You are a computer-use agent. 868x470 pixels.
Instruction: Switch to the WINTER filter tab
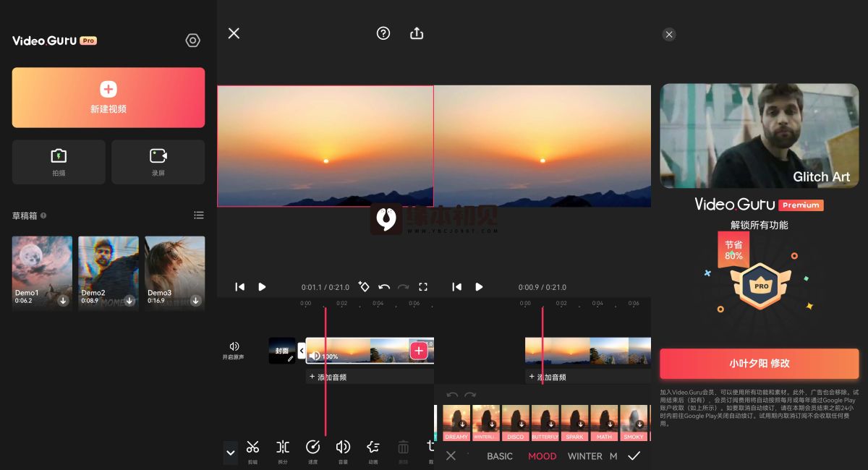[585, 456]
